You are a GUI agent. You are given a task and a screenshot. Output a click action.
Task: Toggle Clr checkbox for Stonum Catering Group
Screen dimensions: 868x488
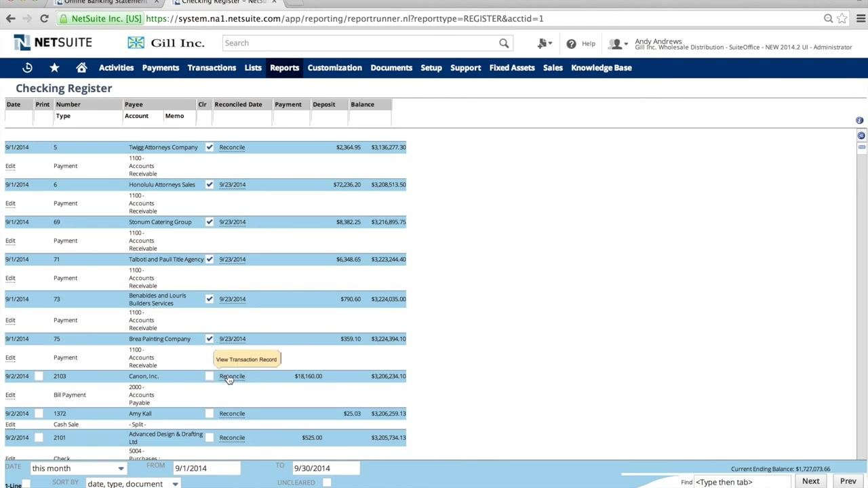click(209, 222)
